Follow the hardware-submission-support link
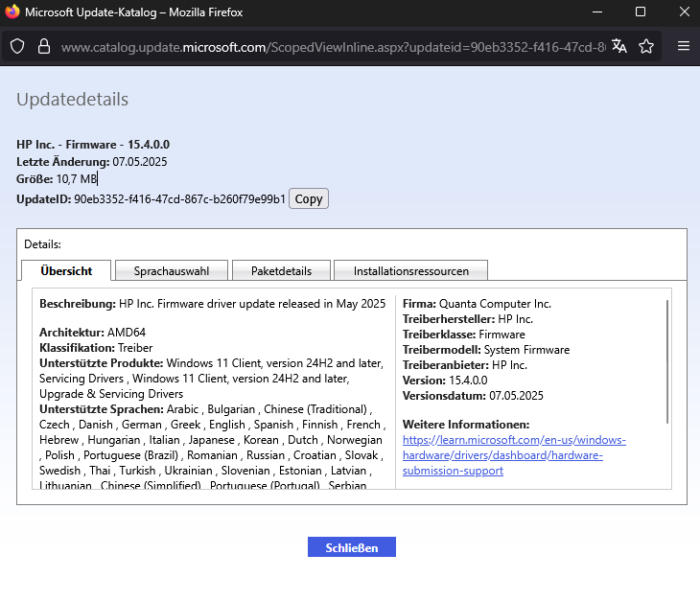Screen dimensions: 700x601 click(x=514, y=455)
